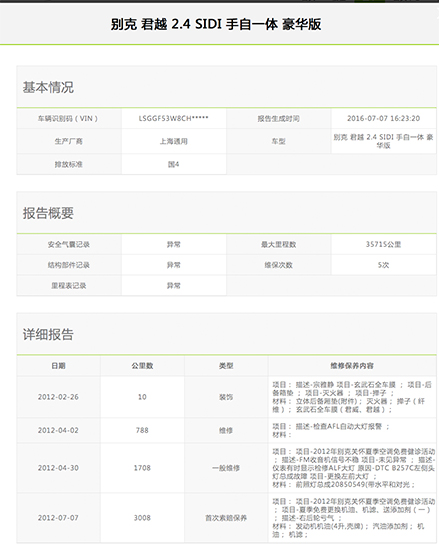This screenshot has height=550, width=439.
Task: Select the 详细报告 section heading
Action: (x=48, y=334)
